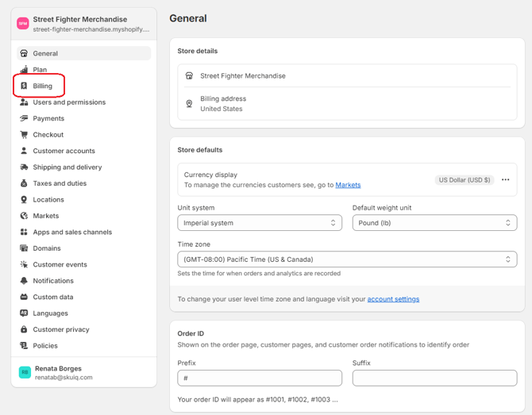
Task: Click the renatab@skuiq.com email text
Action: [x=64, y=378]
